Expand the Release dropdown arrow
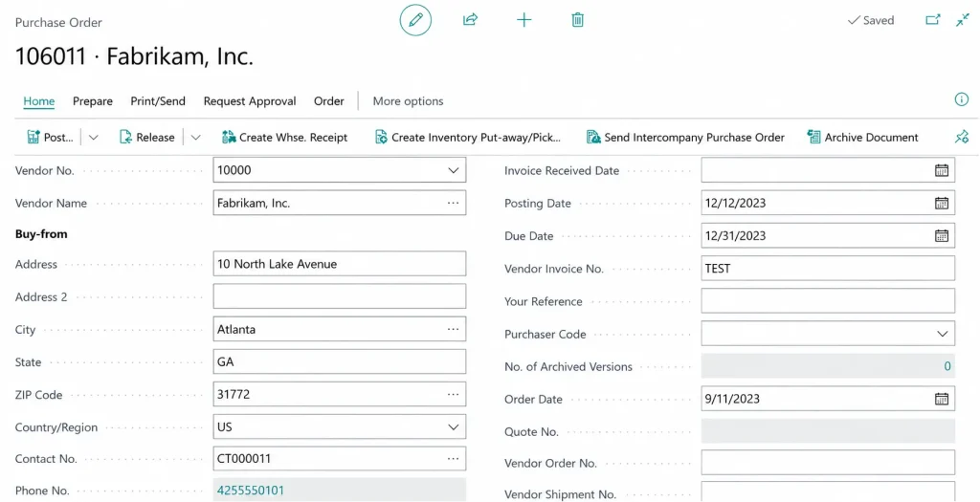 (x=195, y=138)
